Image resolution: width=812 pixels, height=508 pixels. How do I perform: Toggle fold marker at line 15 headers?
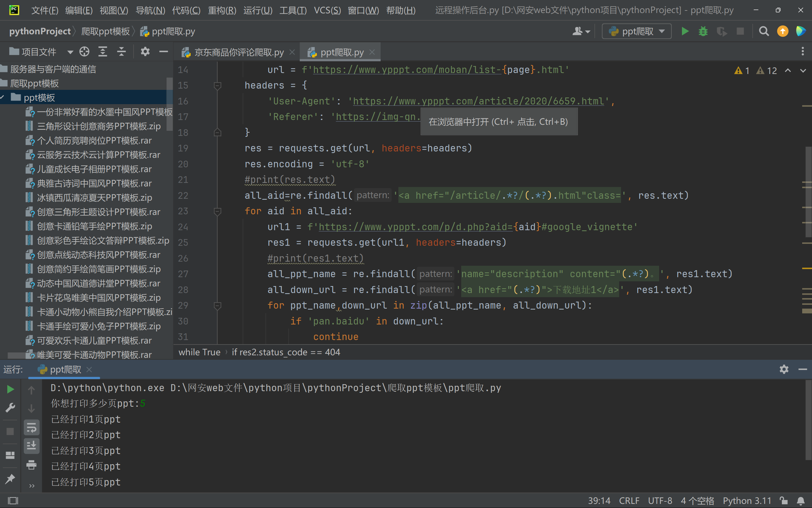217,85
